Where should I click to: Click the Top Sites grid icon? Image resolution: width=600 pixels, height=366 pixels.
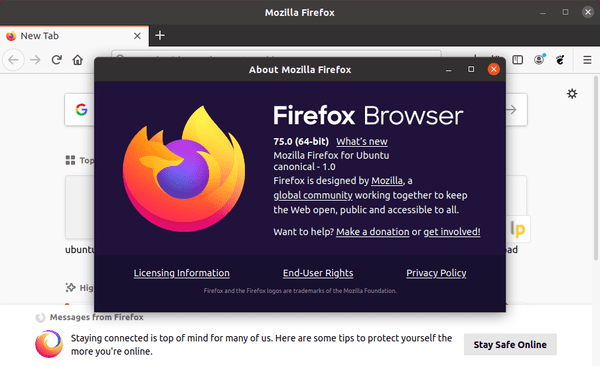point(70,160)
